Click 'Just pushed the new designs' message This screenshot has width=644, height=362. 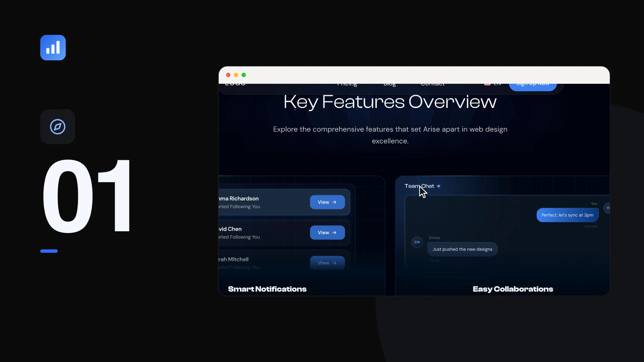463,249
